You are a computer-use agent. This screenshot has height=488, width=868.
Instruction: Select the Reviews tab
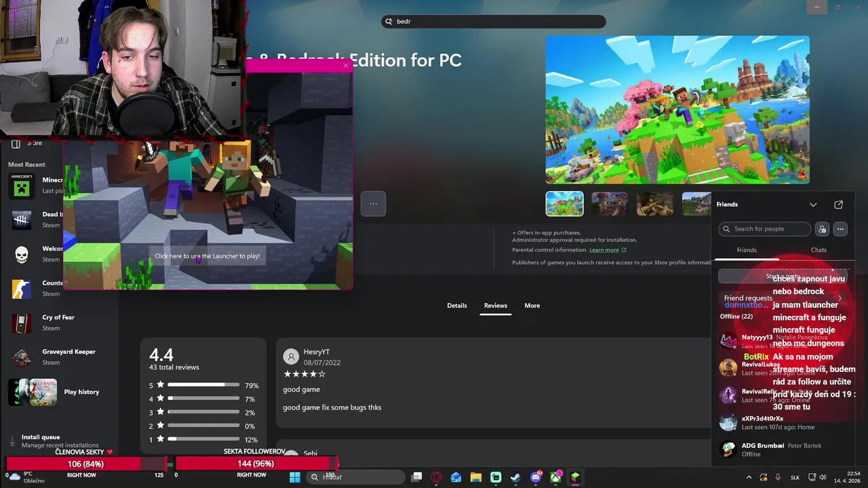(496, 306)
